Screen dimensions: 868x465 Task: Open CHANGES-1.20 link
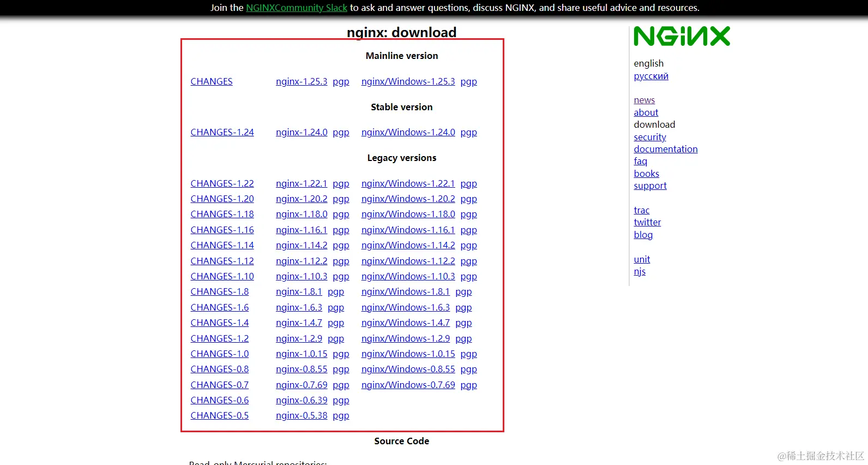point(222,199)
